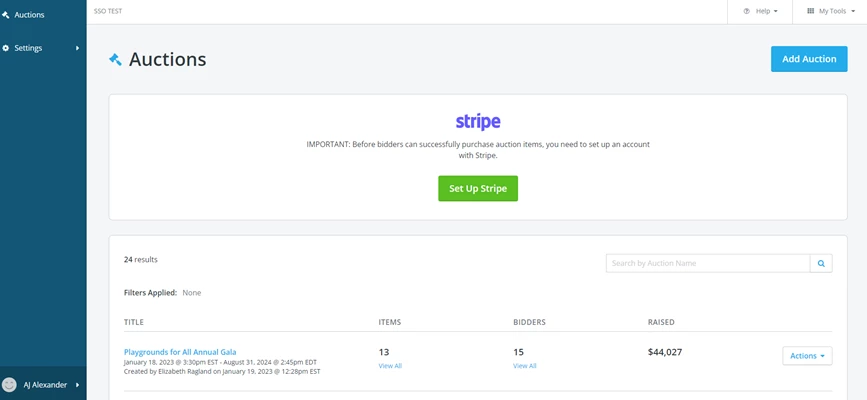Open the Actions dropdown for Playgrounds gala
The image size is (867, 400).
[x=807, y=356]
